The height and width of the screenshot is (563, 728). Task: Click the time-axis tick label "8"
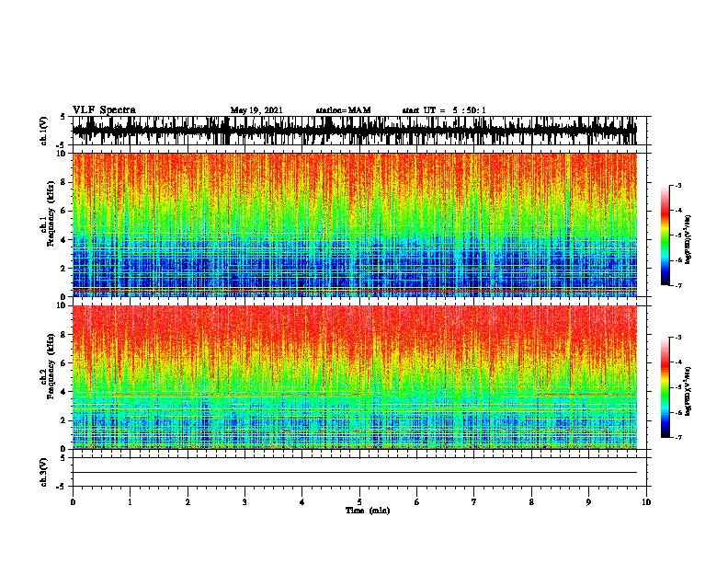click(x=531, y=502)
